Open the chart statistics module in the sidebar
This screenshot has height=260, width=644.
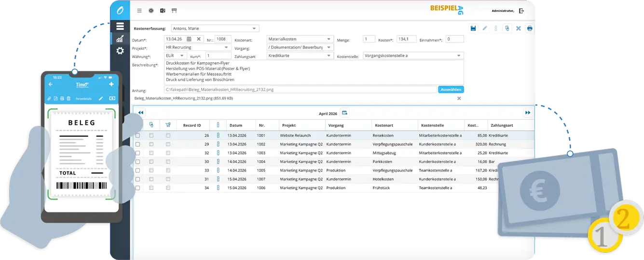[x=120, y=39]
